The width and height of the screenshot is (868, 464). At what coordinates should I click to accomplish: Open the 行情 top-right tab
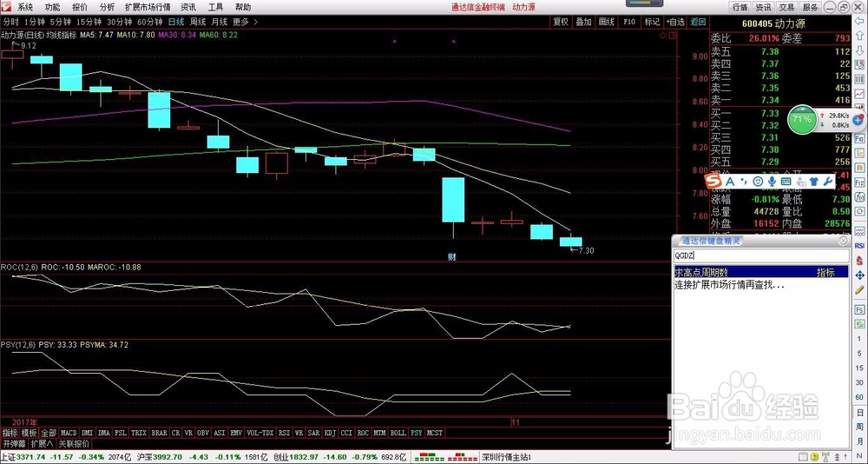[740, 7]
